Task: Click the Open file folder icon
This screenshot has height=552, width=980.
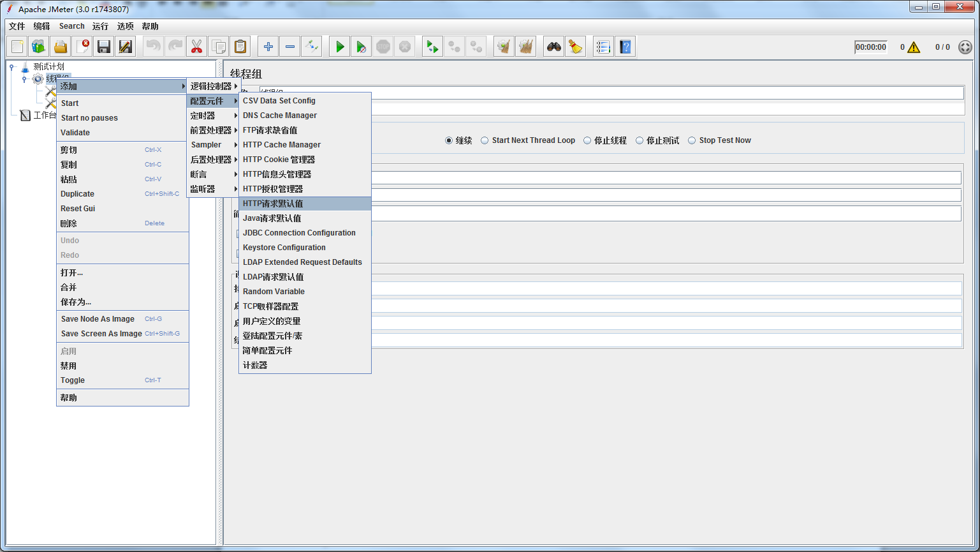Action: coord(61,47)
